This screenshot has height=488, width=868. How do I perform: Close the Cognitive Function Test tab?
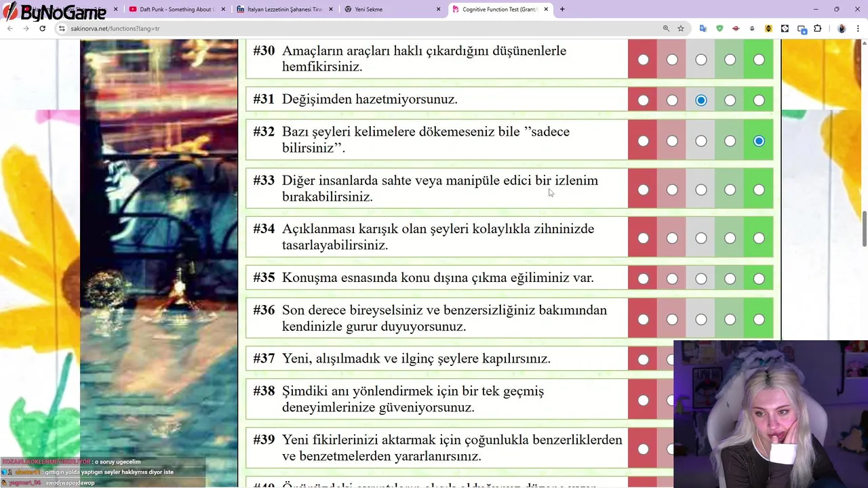[546, 9]
